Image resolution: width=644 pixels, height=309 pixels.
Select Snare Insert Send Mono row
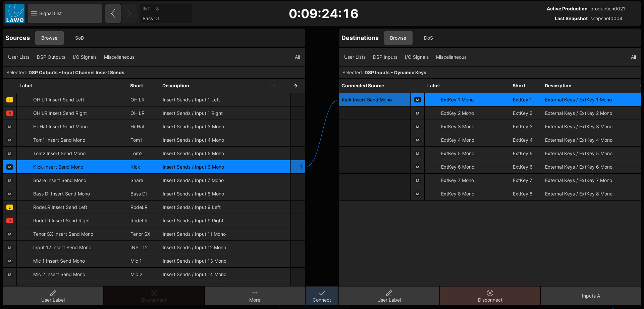(x=60, y=180)
